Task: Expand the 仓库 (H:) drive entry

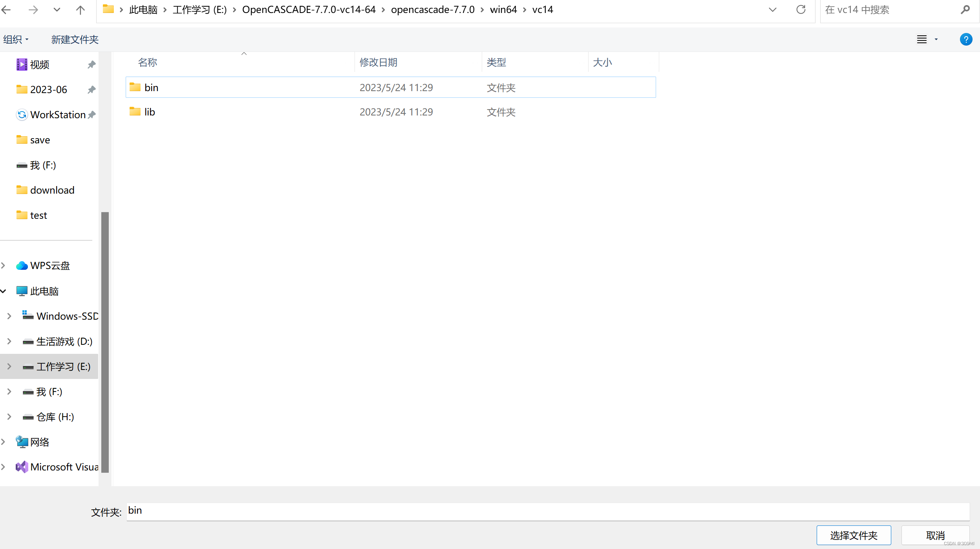Action: click(9, 417)
